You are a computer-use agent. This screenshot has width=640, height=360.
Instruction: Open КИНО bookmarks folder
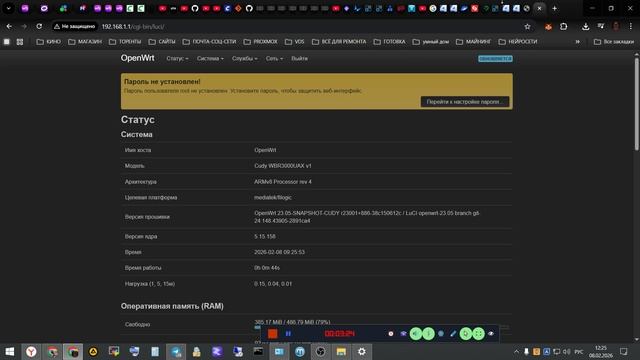(48, 42)
